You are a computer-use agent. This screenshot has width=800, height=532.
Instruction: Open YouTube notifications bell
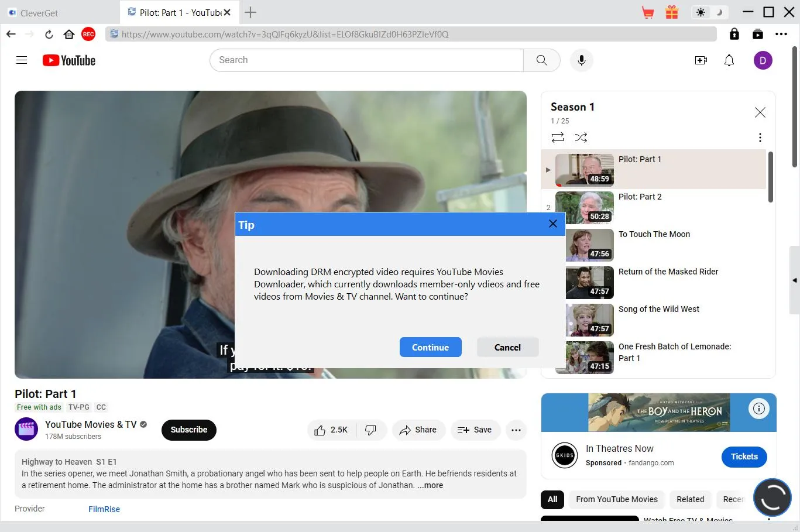pyautogui.click(x=729, y=60)
